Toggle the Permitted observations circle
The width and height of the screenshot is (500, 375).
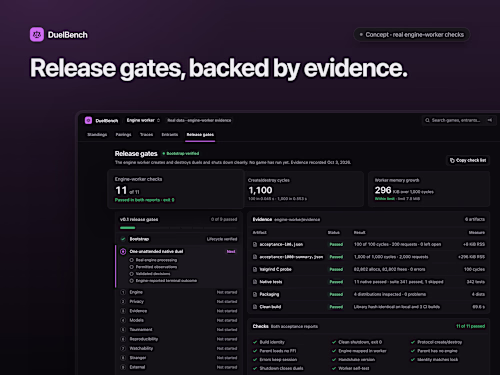pyautogui.click(x=131, y=267)
